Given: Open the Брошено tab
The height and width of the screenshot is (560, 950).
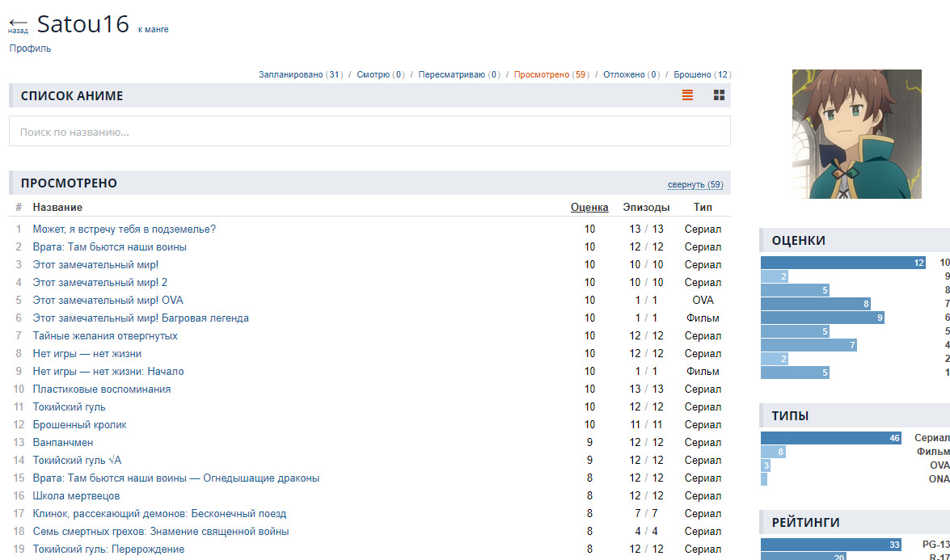Looking at the screenshot, I should (x=692, y=74).
